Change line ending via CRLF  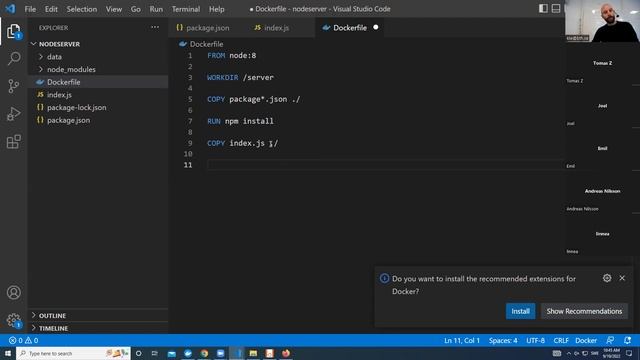pos(561,340)
